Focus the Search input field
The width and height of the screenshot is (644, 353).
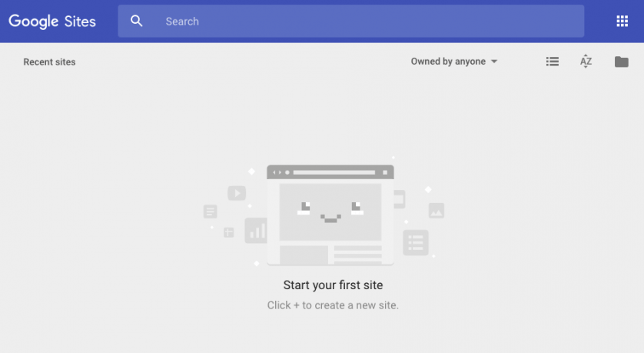[x=351, y=21]
